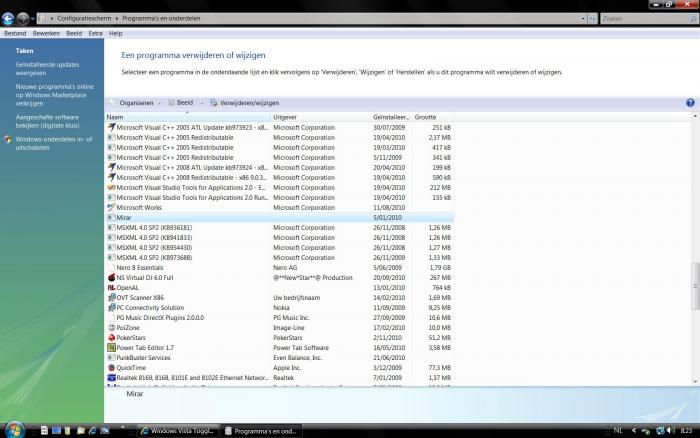Switch to Windows Vista Toggl... taskbar button

178,431
